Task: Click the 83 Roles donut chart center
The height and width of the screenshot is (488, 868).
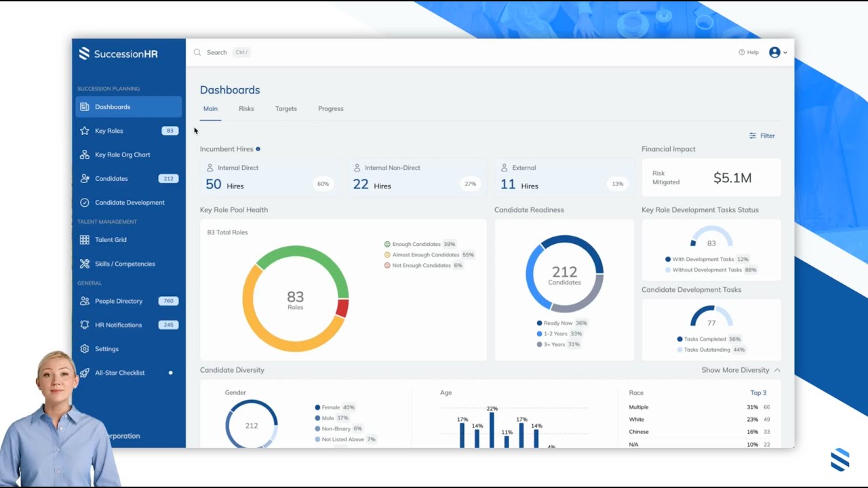Action: point(296,299)
